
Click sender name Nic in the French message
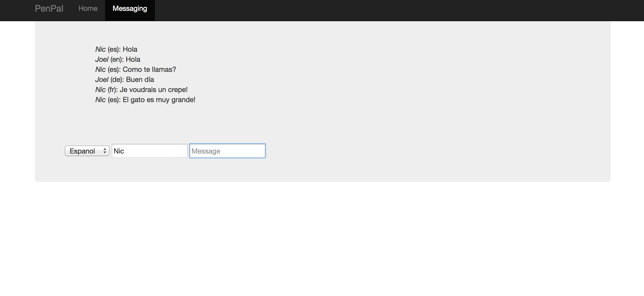[x=101, y=90]
